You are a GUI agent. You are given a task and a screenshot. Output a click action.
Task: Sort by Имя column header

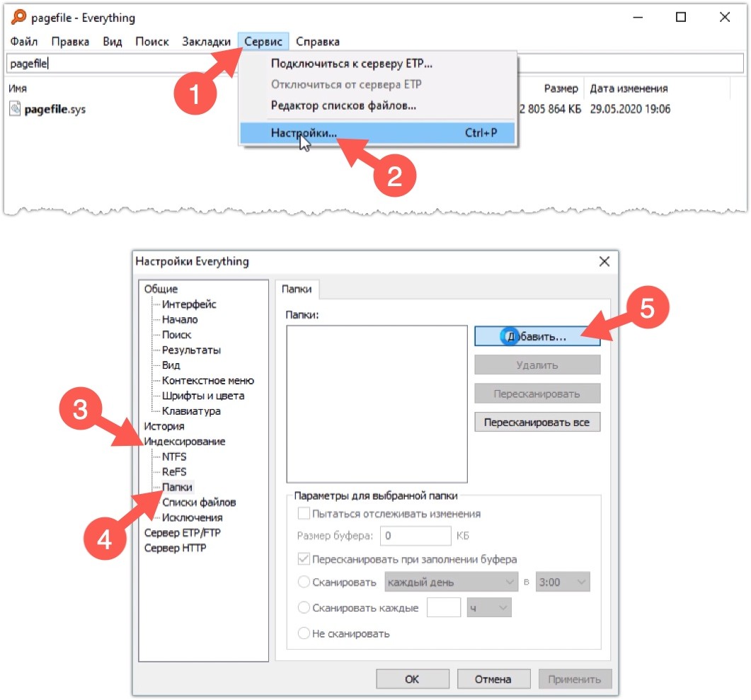pyautogui.click(x=18, y=88)
